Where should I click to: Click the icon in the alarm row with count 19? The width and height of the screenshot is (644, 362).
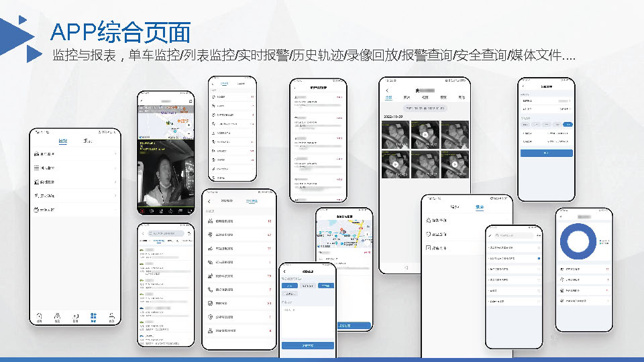[210, 276]
